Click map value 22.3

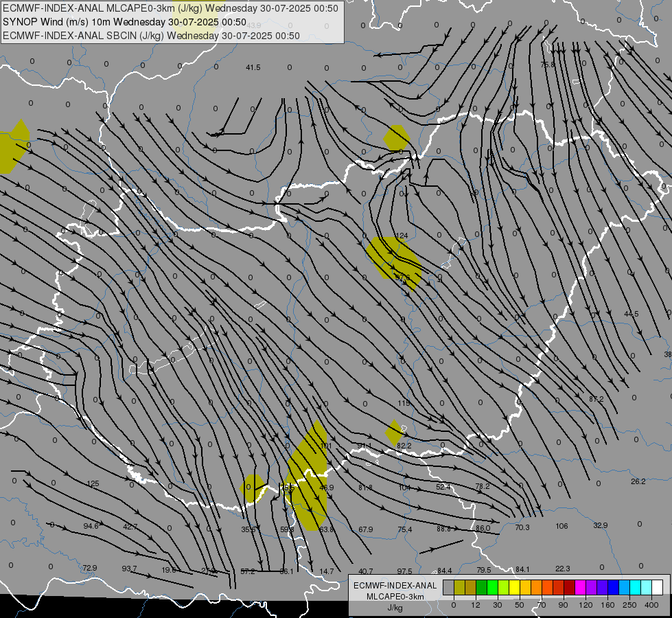[563, 569]
